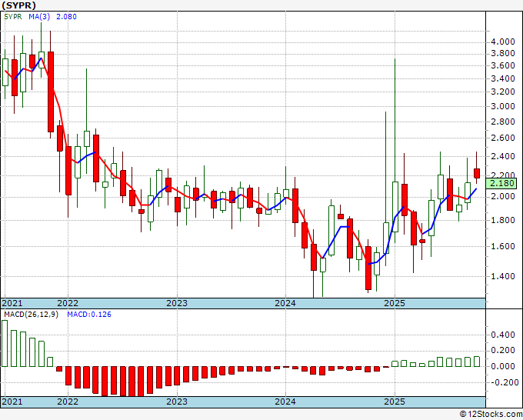523x420 pixels.
Task: Click the tallest green candlestick wick at 2025
Action: click(x=395, y=120)
